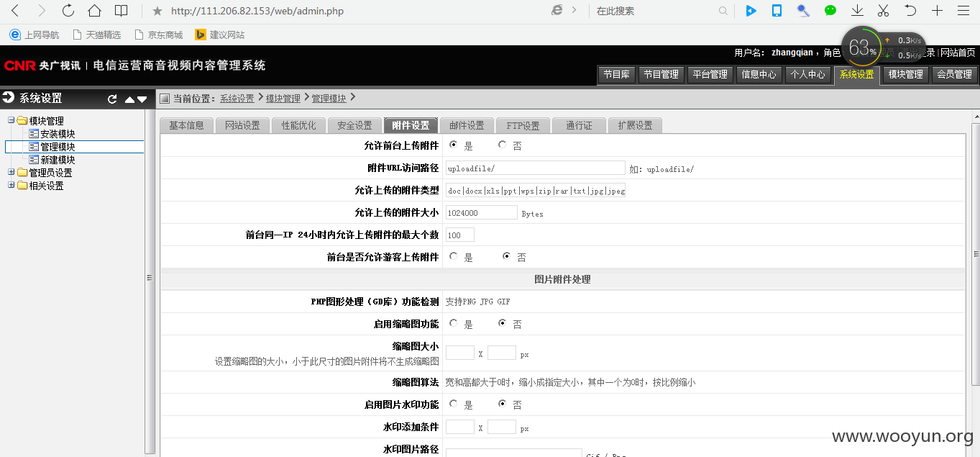980x457 pixels.
Task: Open the browser hamburger menu
Action: tap(963, 11)
